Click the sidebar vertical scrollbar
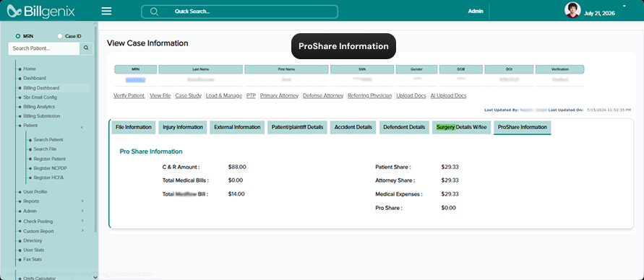This screenshot has height=280, width=644. 96,129
